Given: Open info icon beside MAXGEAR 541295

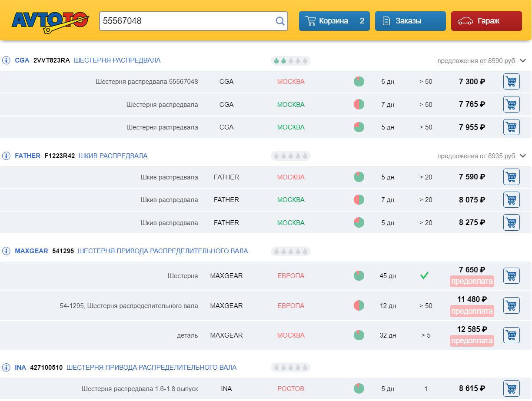Looking at the screenshot, I should coord(6,251).
